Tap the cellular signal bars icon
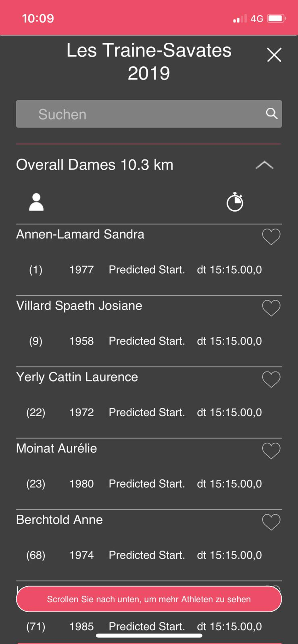The height and width of the screenshot is (644, 298). tap(240, 19)
